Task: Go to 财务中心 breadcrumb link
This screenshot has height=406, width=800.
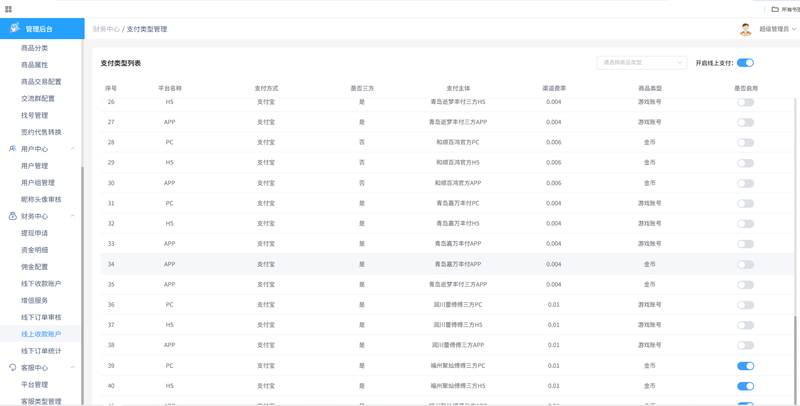Action: click(106, 29)
